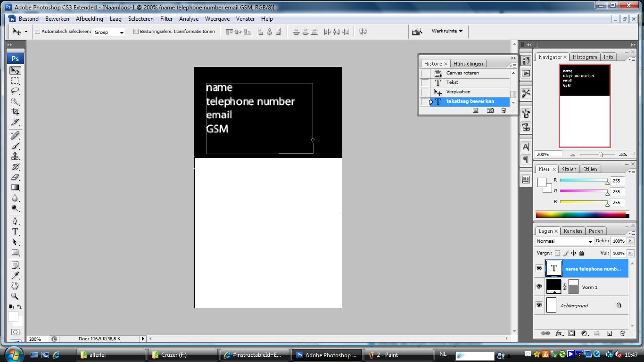644x362 pixels.
Task: Delete current history state with trash icon
Action: pyautogui.click(x=504, y=110)
